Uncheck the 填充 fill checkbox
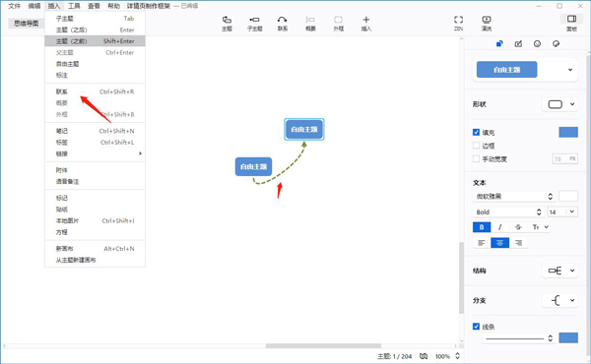The width and height of the screenshot is (591, 364). click(476, 132)
